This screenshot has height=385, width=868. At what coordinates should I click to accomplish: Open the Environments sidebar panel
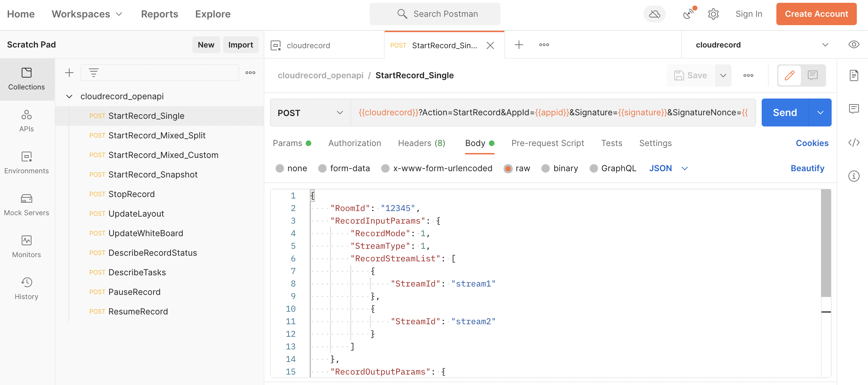coord(27,163)
